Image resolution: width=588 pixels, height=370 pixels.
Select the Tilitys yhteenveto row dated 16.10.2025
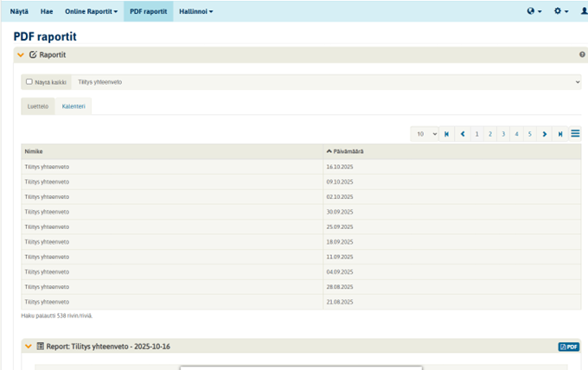click(173, 166)
